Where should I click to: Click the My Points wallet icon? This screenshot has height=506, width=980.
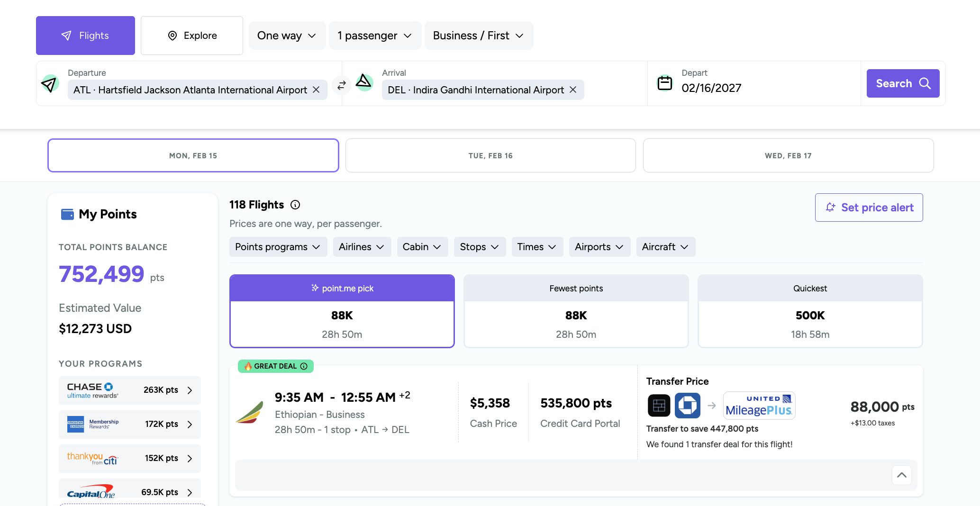(x=67, y=214)
